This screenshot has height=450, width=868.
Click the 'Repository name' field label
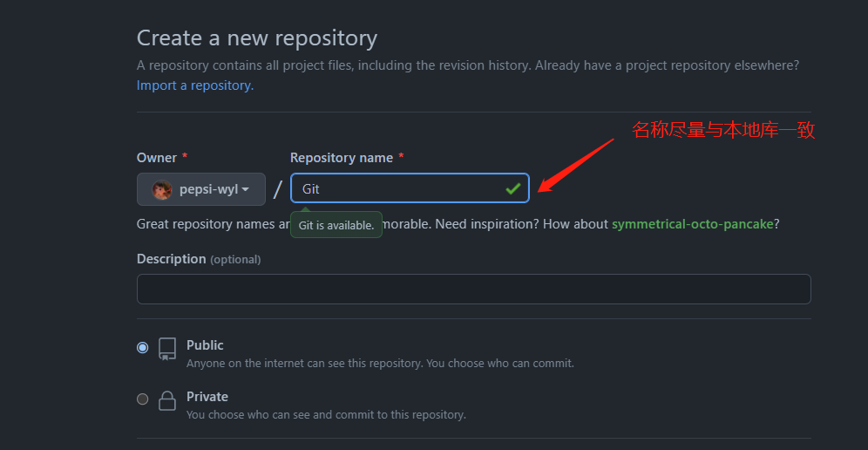342,158
